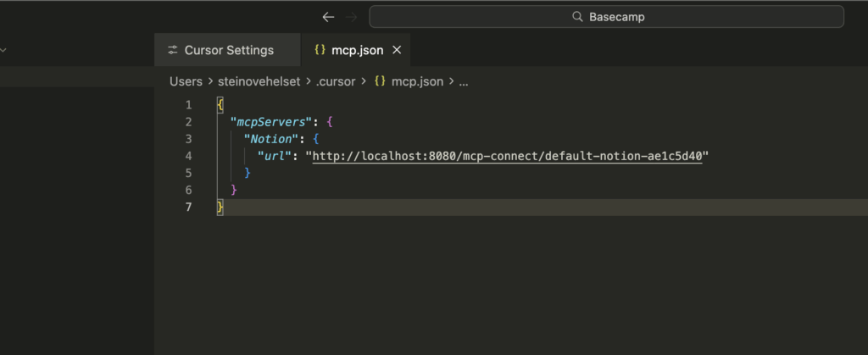This screenshot has width=868, height=355.
Task: Click line number 4 in the gutter
Action: [x=188, y=156]
